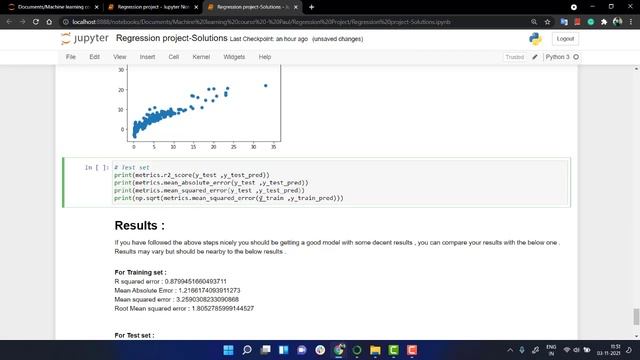Reload the page with refresh icon

(x=36, y=22)
